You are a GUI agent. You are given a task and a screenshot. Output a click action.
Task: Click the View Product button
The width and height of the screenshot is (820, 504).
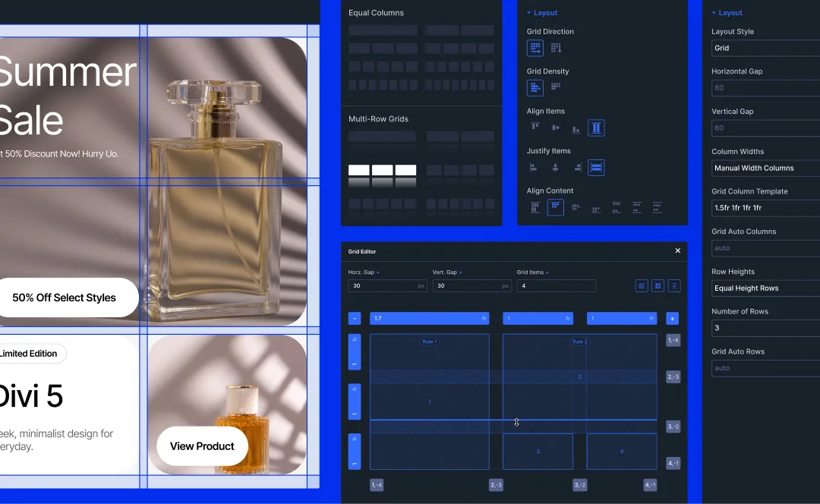click(202, 446)
